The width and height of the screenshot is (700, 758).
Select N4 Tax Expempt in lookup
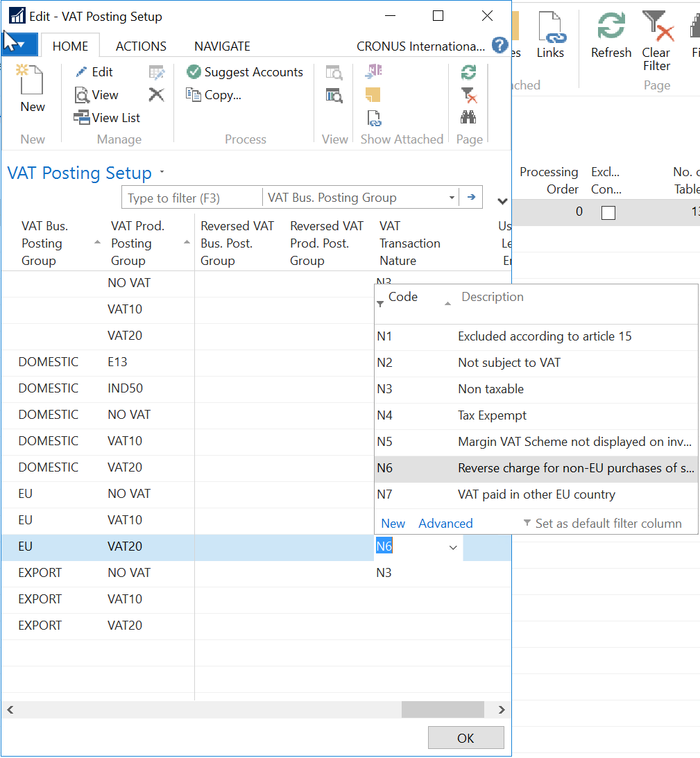536,415
